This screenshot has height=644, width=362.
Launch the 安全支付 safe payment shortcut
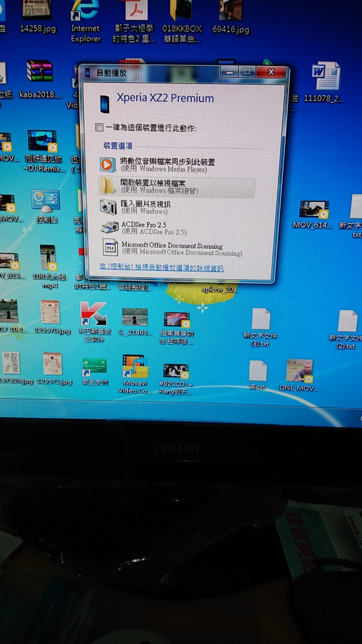point(95,371)
